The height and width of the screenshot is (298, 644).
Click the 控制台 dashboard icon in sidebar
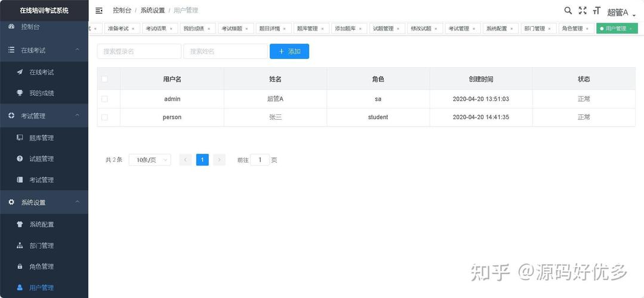(x=11, y=27)
